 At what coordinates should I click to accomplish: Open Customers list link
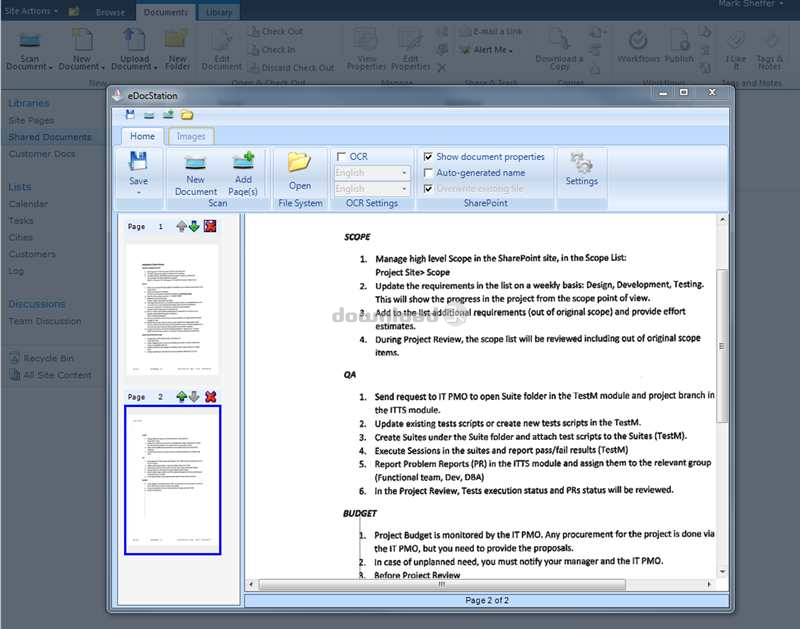point(32,254)
